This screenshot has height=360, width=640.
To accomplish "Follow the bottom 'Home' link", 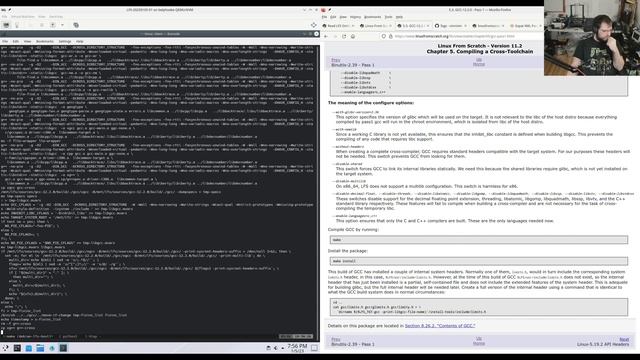I will point(479,343).
